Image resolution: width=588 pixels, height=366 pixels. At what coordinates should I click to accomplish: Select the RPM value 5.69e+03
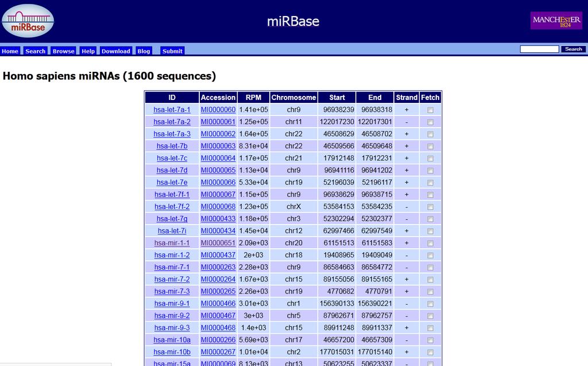click(x=253, y=340)
